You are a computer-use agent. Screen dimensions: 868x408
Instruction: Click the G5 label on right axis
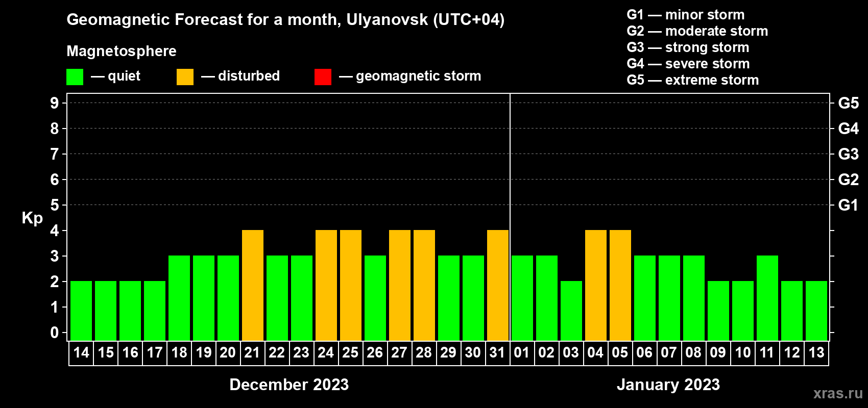coord(849,103)
